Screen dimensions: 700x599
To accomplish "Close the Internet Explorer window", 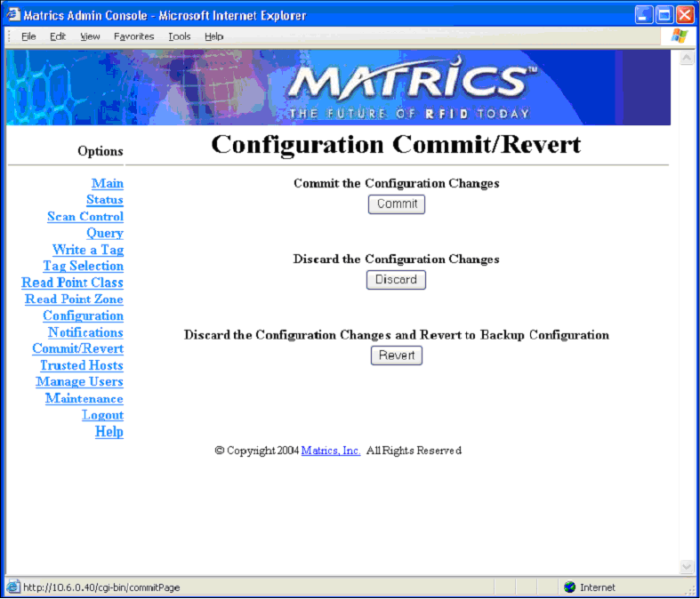I will [x=684, y=15].
